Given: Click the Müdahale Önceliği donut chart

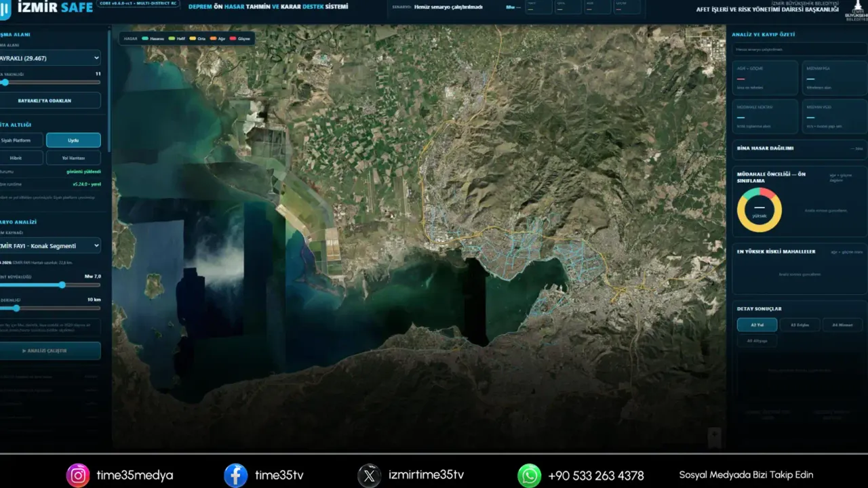Looking at the screenshot, I should point(759,210).
